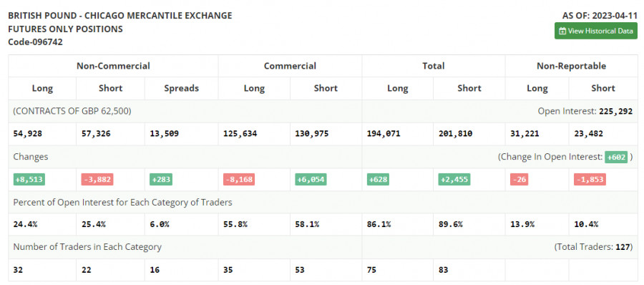
Task: Click the +6,054 commercial short badge
Action: click(311, 180)
